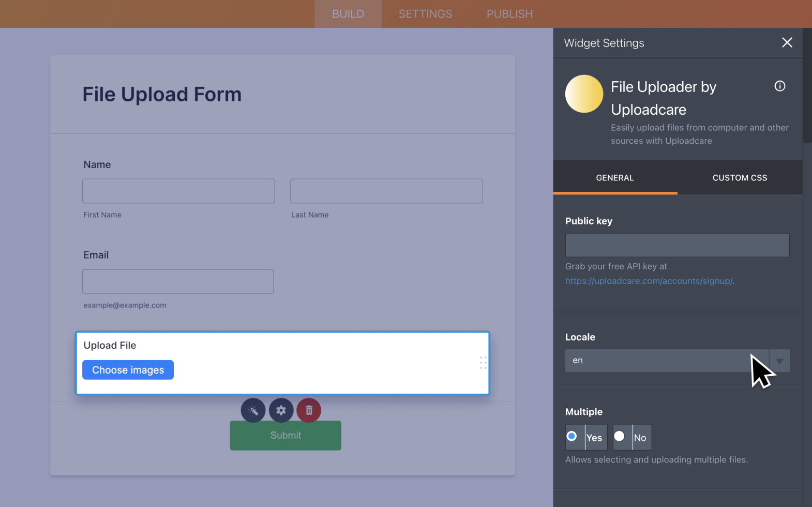Switch to the Custom CSS tab
Screen dimensions: 812x507
click(x=740, y=178)
